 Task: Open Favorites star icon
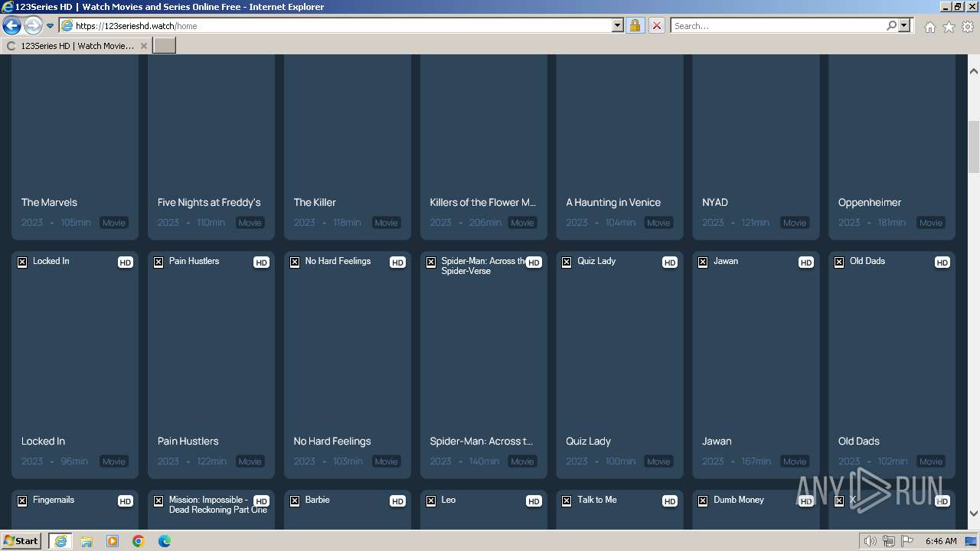click(x=949, y=27)
